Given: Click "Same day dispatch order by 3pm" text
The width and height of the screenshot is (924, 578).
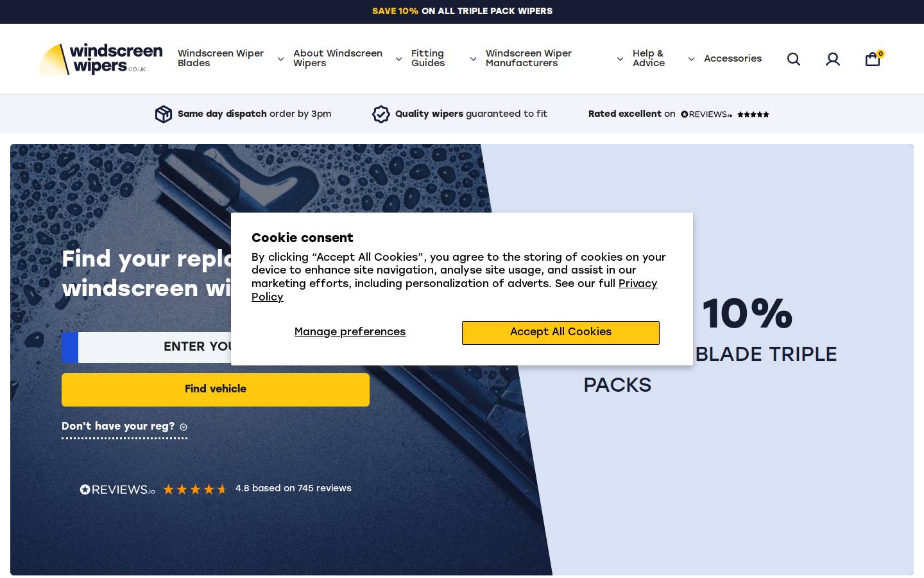Looking at the screenshot, I should point(254,114).
